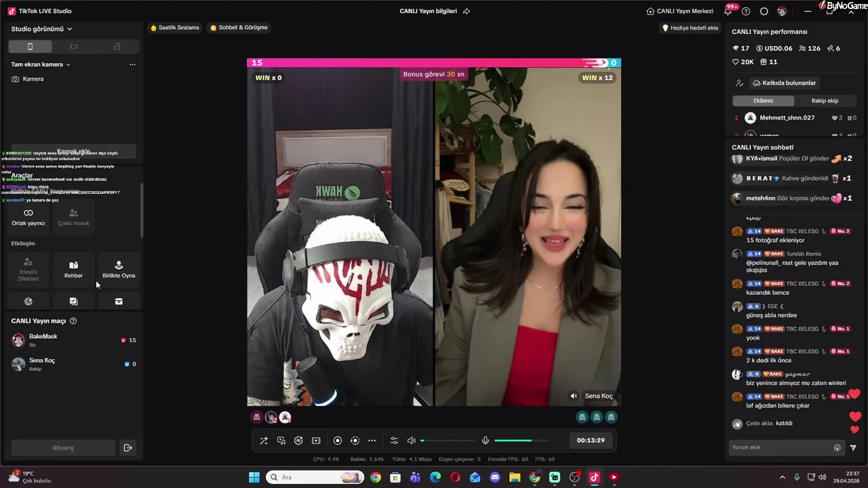
Task: Open Discord from taskbar
Action: coord(495,477)
